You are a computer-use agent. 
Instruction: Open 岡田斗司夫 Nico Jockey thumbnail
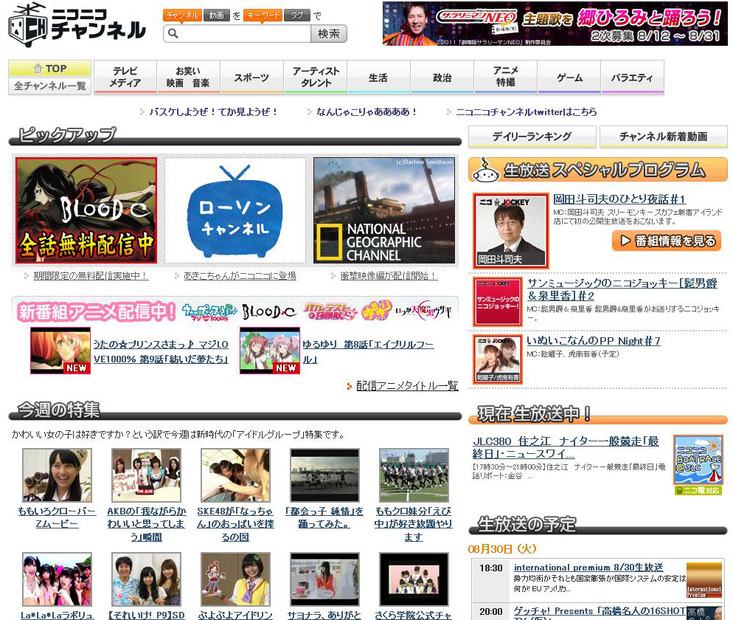510,231
